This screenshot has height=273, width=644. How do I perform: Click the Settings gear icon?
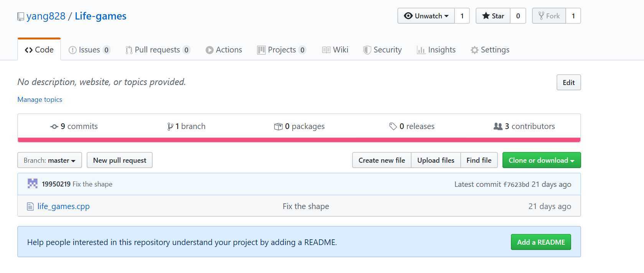click(x=474, y=50)
